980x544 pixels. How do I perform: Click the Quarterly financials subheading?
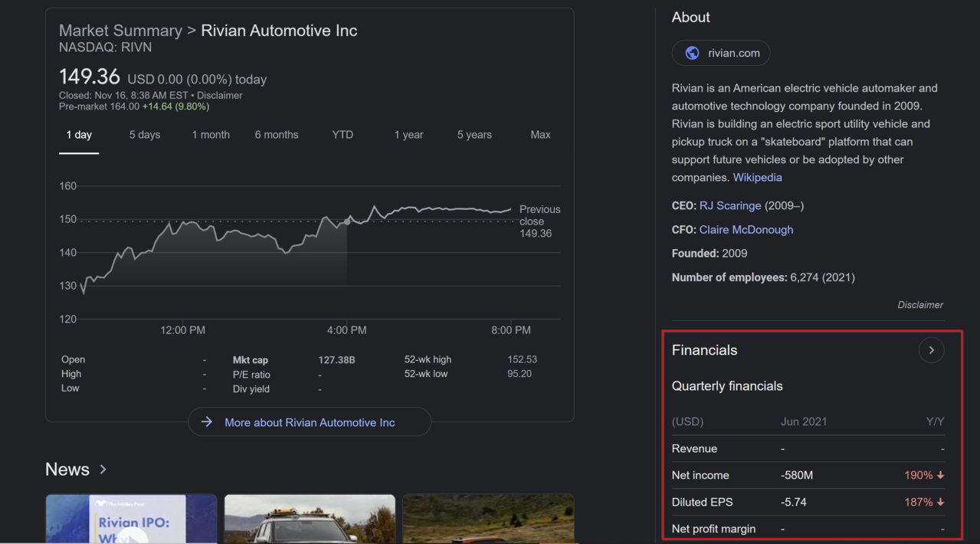click(727, 386)
